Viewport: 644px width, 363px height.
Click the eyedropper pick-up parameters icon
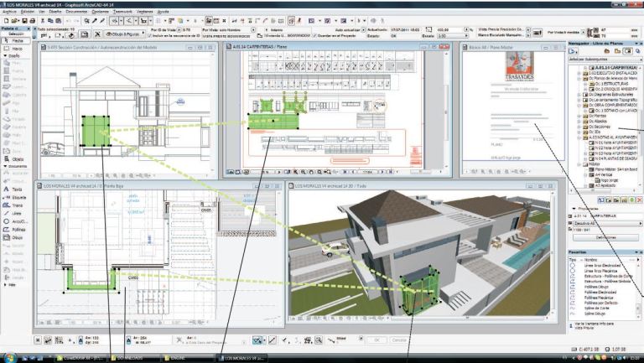[x=95, y=20]
